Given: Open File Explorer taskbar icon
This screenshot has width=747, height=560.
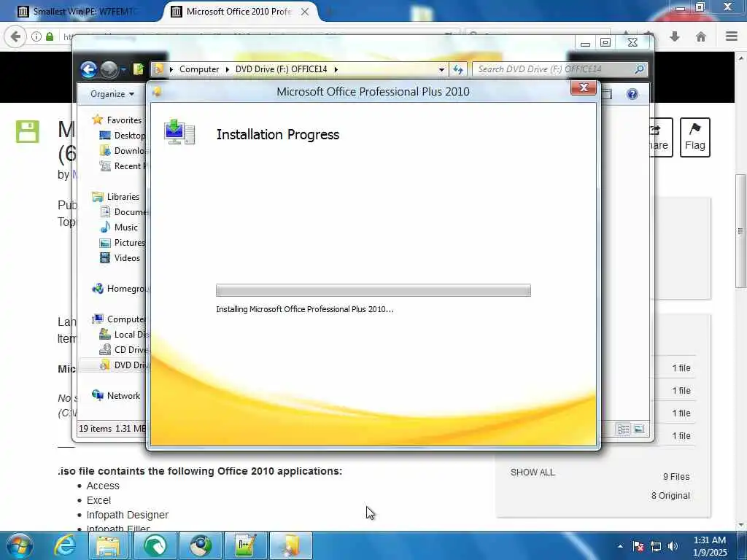Looking at the screenshot, I should click(x=108, y=545).
